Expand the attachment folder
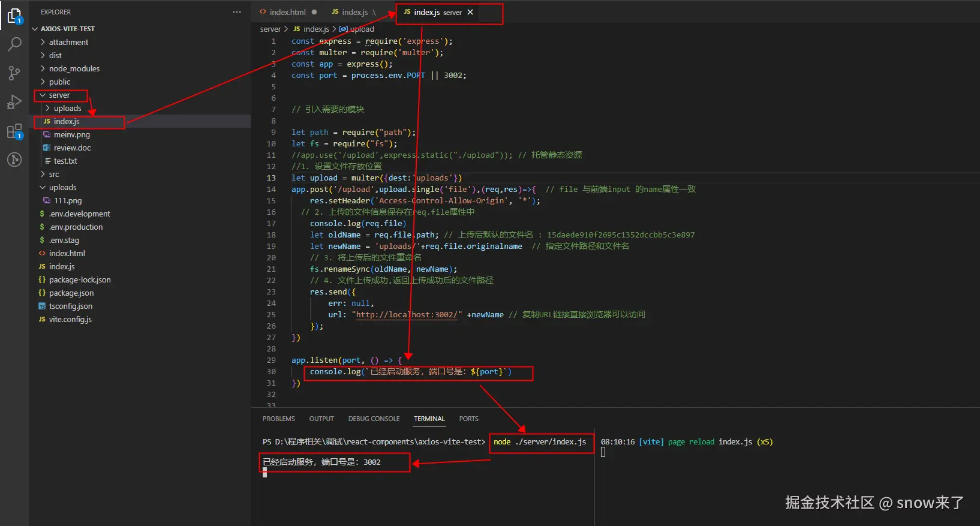This screenshot has width=980, height=526. pos(140,42)
